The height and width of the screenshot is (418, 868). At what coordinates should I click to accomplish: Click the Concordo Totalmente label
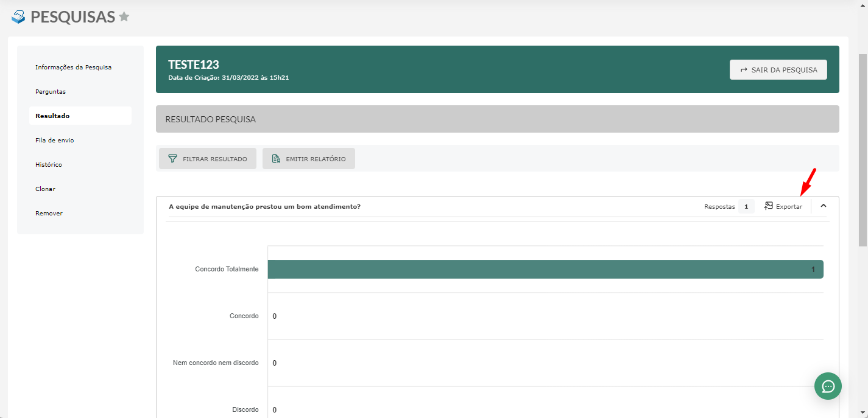(x=227, y=269)
